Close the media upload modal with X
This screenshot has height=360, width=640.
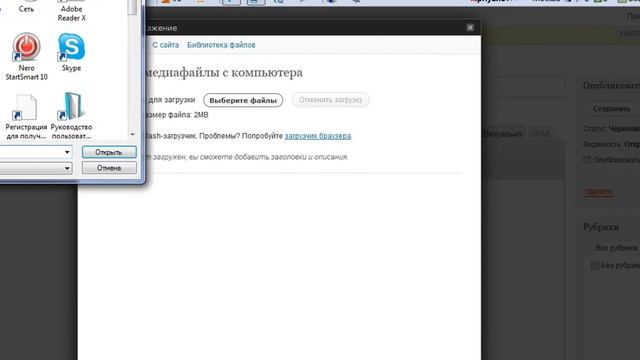click(470, 27)
